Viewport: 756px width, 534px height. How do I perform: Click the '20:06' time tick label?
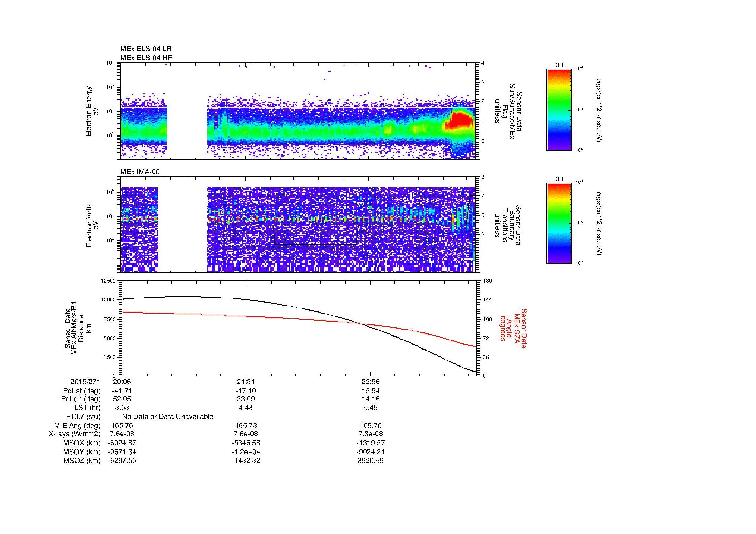coord(122,382)
